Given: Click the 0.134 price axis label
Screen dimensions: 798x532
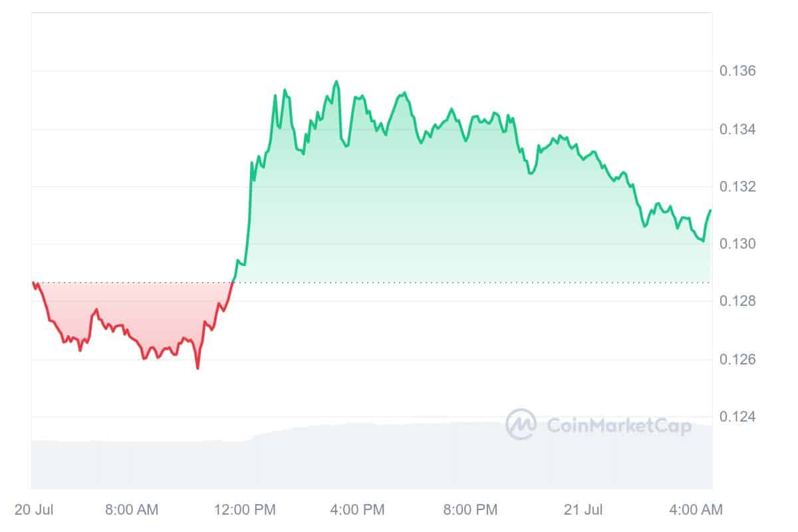Looking at the screenshot, I should [x=738, y=129].
